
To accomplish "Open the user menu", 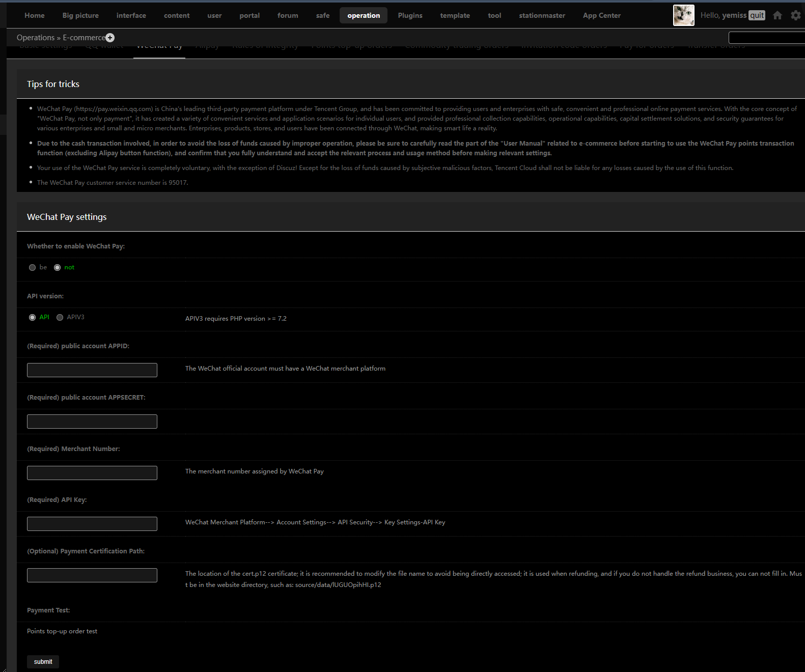I will (214, 15).
